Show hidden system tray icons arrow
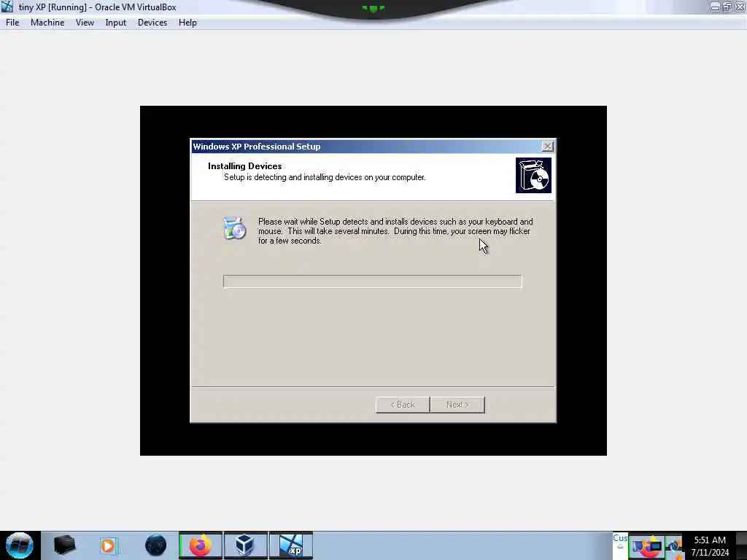The height and width of the screenshot is (560, 747). tap(620, 545)
